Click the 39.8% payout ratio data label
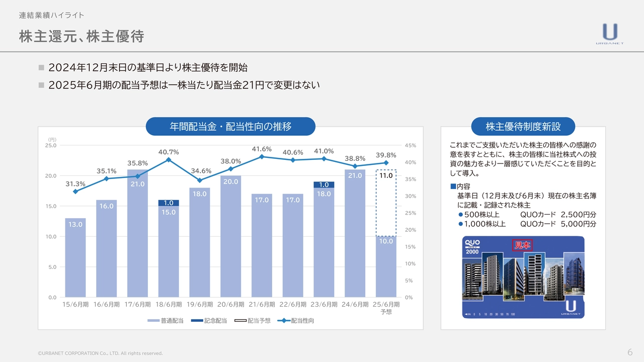The height and width of the screenshot is (362, 644). [386, 155]
